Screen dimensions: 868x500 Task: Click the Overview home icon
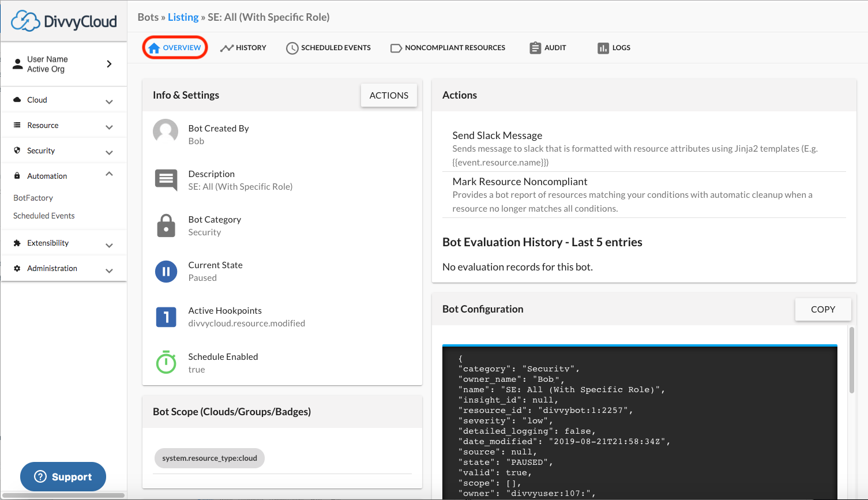click(154, 48)
